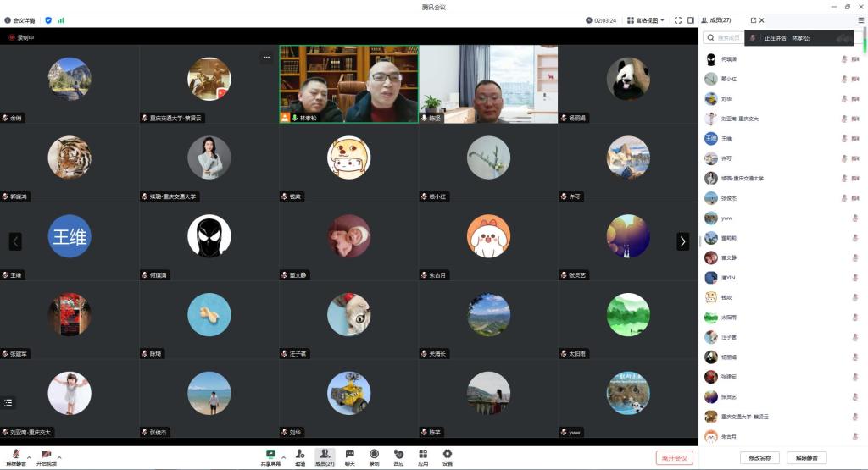
Task: Click the members list vertical scrollbar
Action: click(865, 40)
